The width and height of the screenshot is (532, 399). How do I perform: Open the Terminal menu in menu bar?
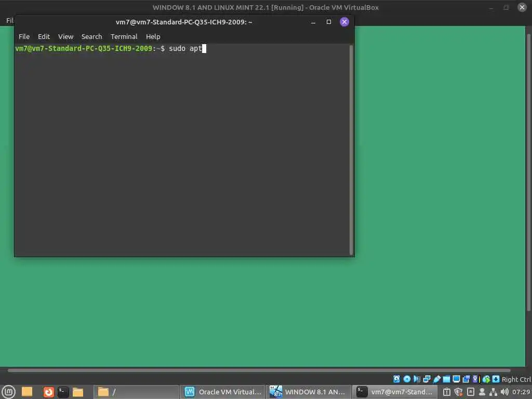(x=124, y=37)
